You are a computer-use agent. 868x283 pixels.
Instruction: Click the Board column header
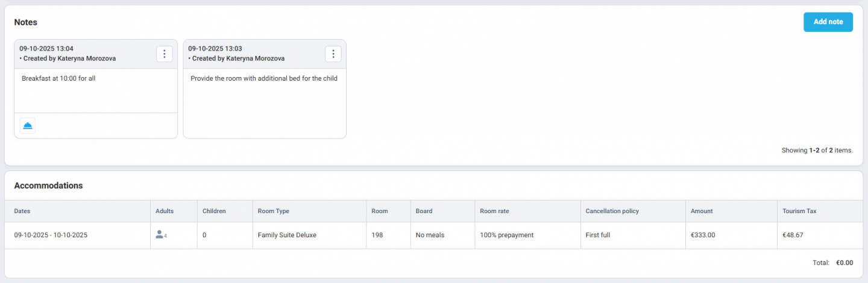(424, 211)
